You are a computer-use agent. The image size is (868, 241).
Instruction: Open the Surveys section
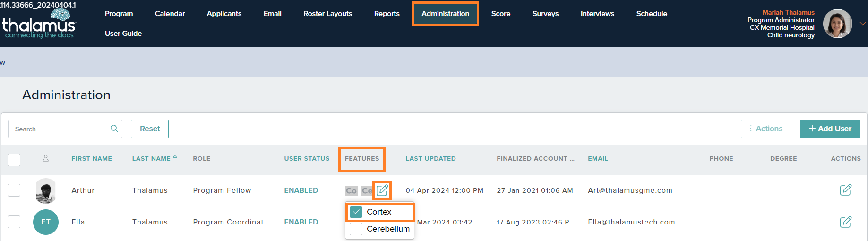tap(546, 14)
